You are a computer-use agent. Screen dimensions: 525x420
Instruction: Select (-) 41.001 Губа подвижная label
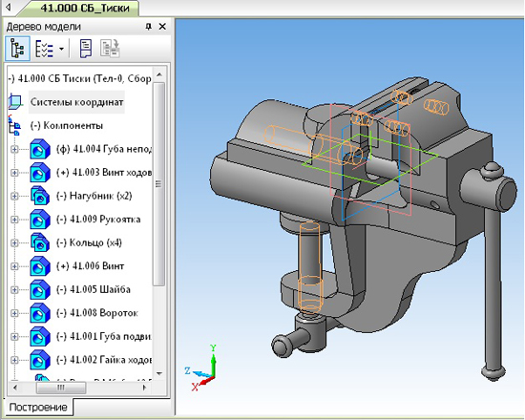click(x=104, y=336)
